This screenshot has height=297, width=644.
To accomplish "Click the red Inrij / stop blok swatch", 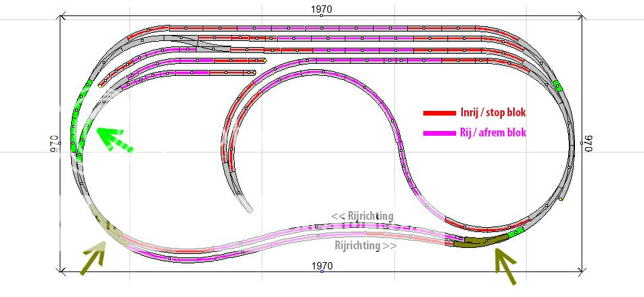I will (x=439, y=113).
